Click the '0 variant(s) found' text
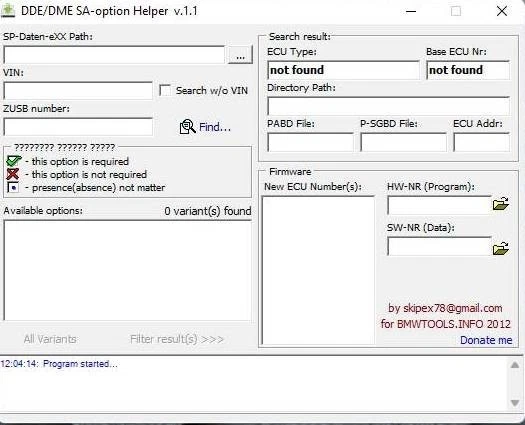 (x=208, y=211)
